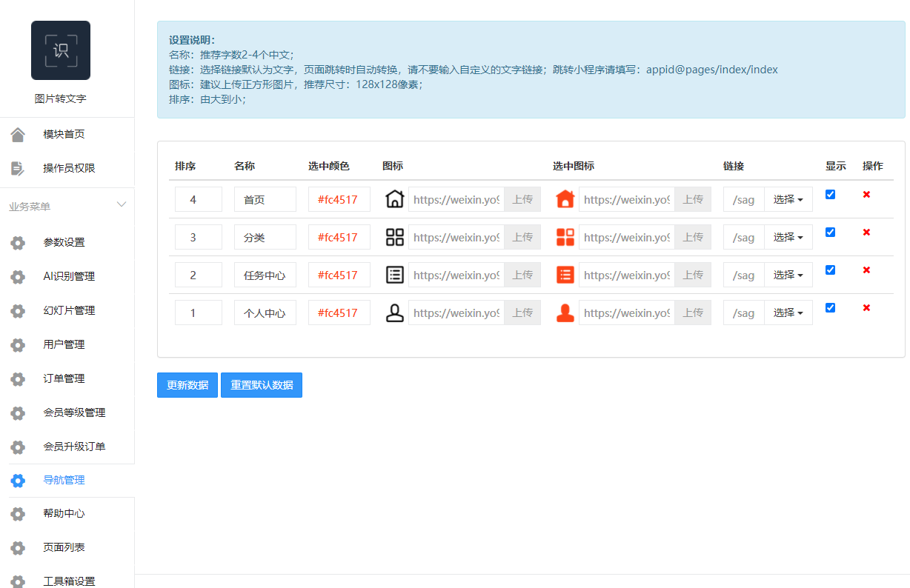Click the sort order field showing 1

pos(199,313)
